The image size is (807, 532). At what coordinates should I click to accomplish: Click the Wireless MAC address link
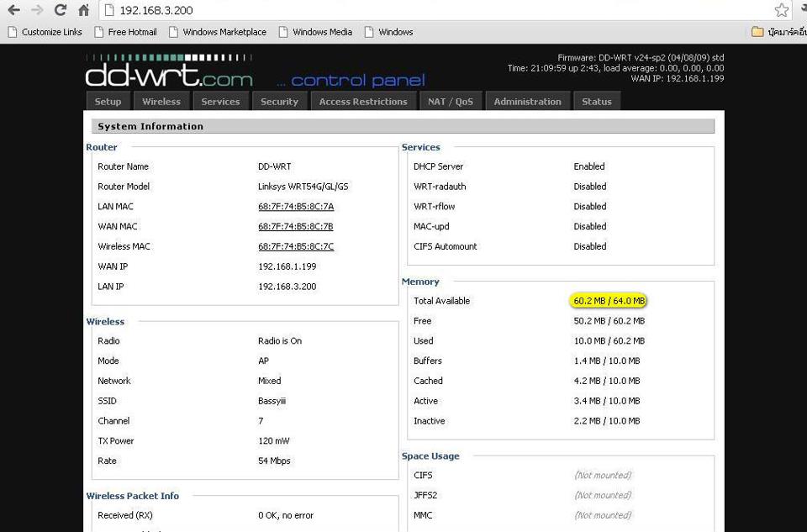(296, 247)
